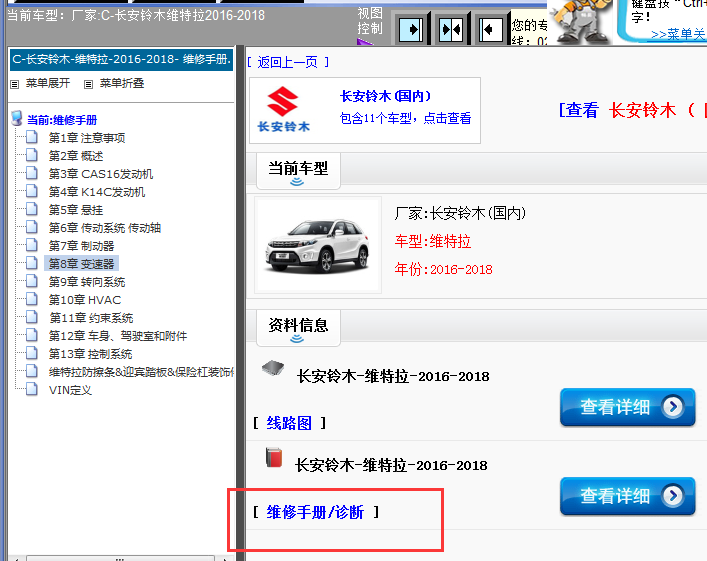Open the VIN定义 entry
This screenshot has width=707, height=561.
tap(70, 390)
